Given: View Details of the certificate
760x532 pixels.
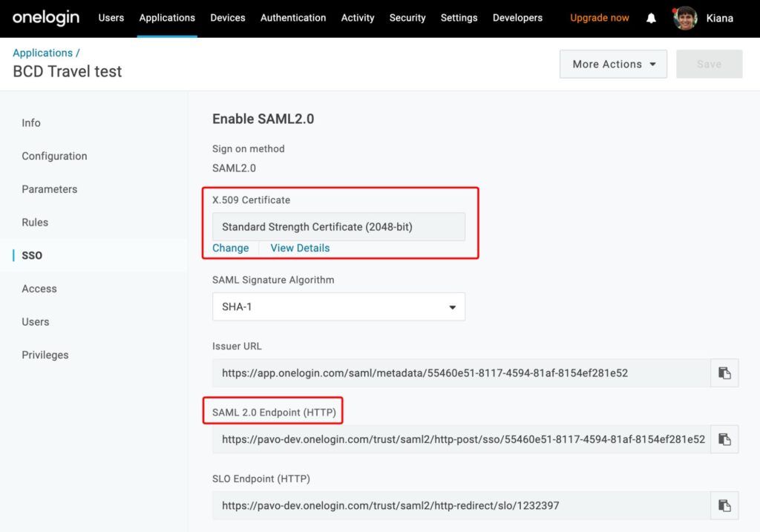Looking at the screenshot, I should pos(300,248).
